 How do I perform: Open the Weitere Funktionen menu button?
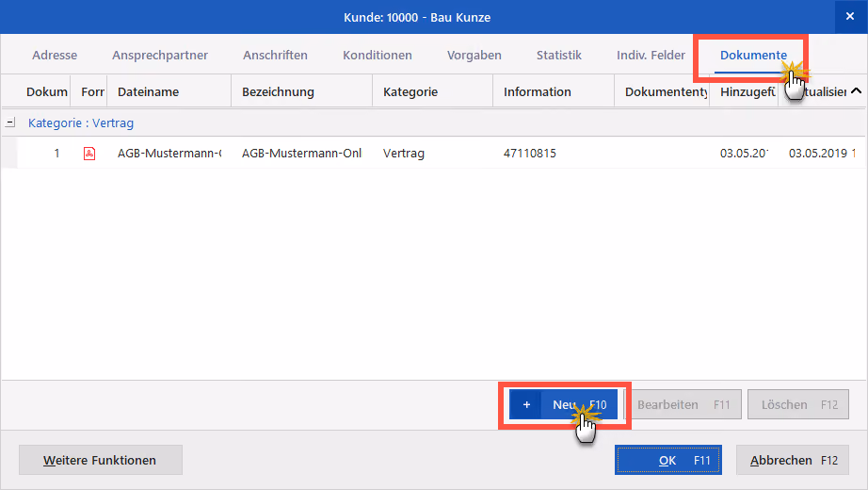coord(100,460)
